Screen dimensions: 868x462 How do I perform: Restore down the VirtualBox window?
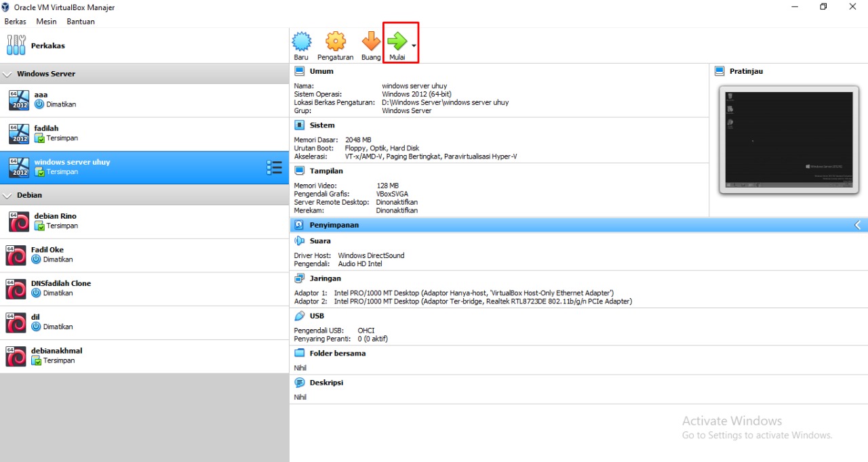click(x=823, y=7)
